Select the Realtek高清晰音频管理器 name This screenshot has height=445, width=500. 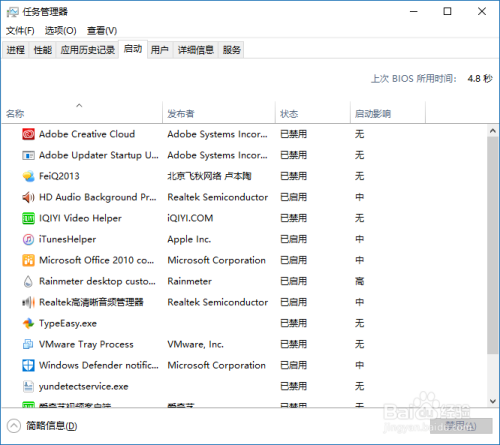pyautogui.click(x=91, y=302)
